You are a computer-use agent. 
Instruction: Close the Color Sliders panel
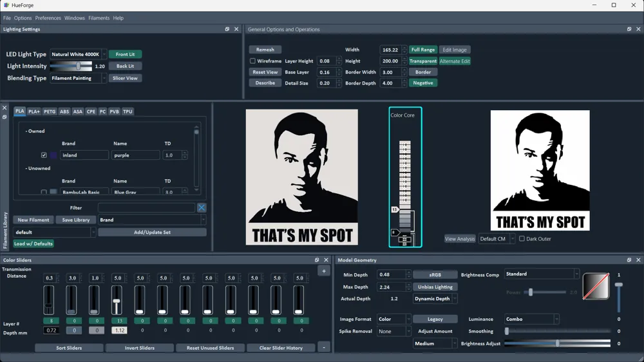[327, 260]
